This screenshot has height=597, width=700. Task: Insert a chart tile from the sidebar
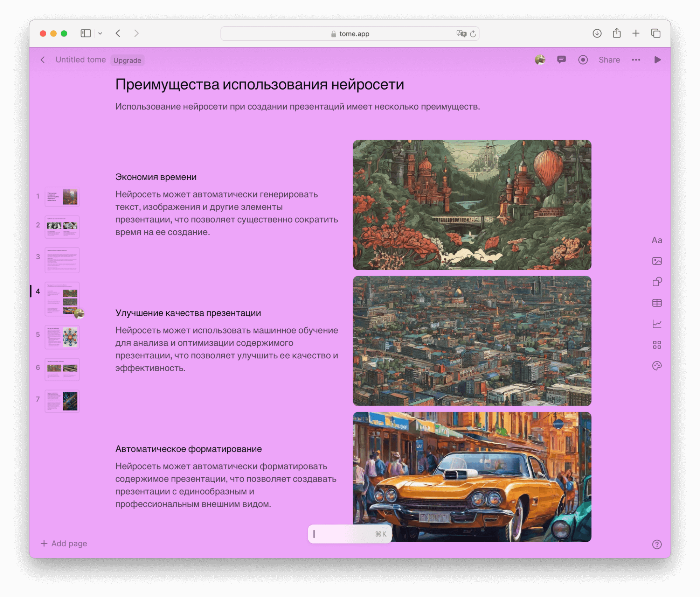point(657,324)
